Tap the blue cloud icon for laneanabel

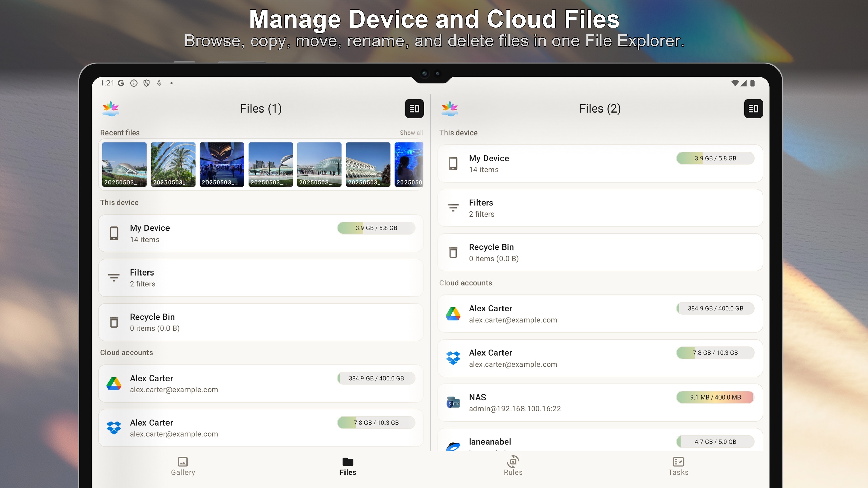[453, 446]
